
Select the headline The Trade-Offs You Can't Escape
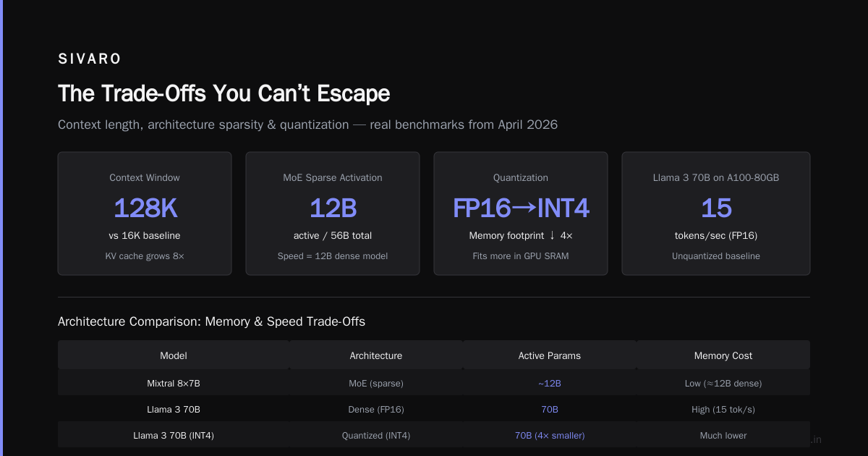224,93
